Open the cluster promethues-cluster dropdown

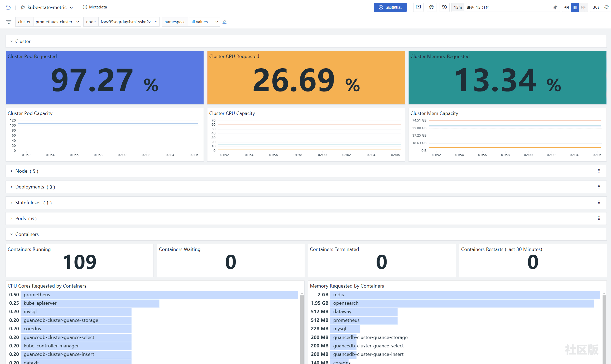[57, 22]
